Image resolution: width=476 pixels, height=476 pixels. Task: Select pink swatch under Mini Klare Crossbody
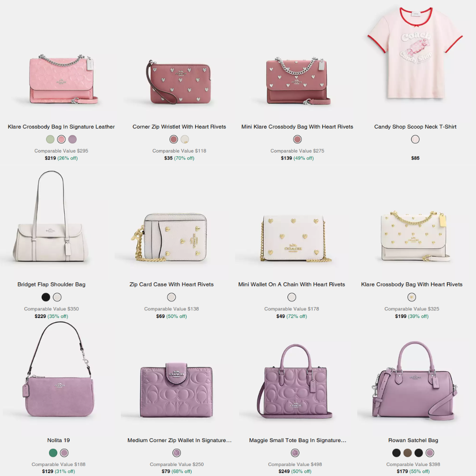297,139
